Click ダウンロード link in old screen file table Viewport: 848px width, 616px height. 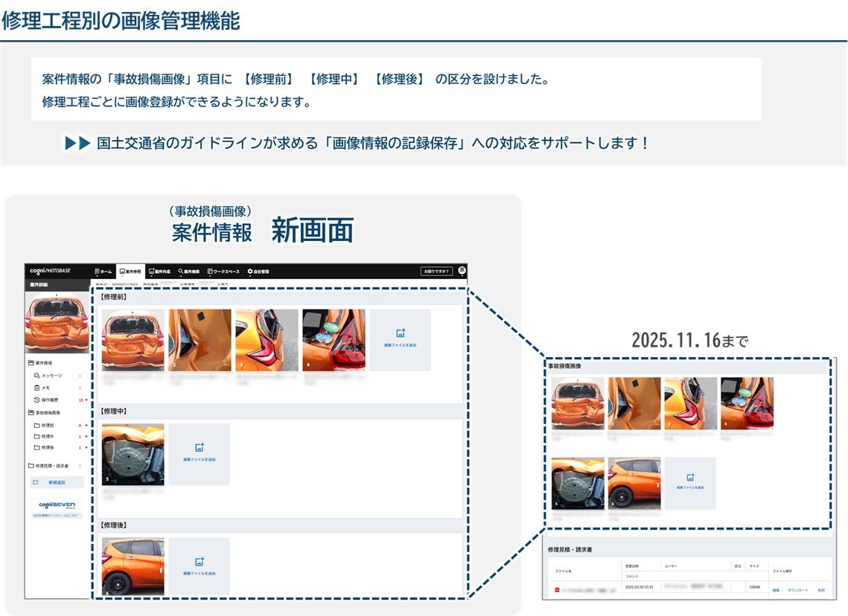tap(797, 590)
